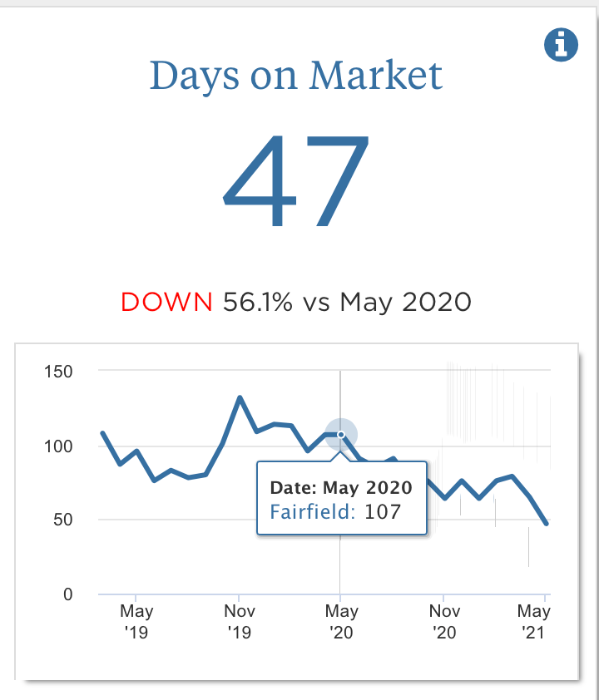
Task: Select the May '19 x-axis label
Action: click(136, 622)
